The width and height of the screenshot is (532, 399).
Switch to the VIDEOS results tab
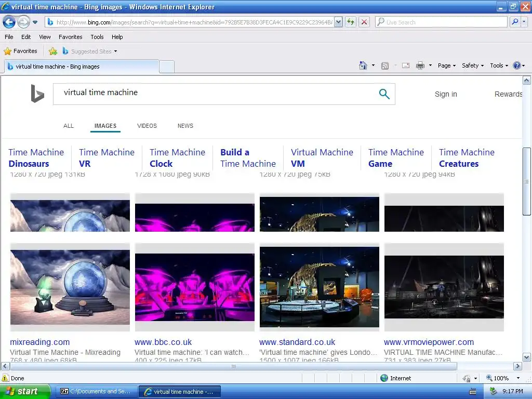click(147, 126)
